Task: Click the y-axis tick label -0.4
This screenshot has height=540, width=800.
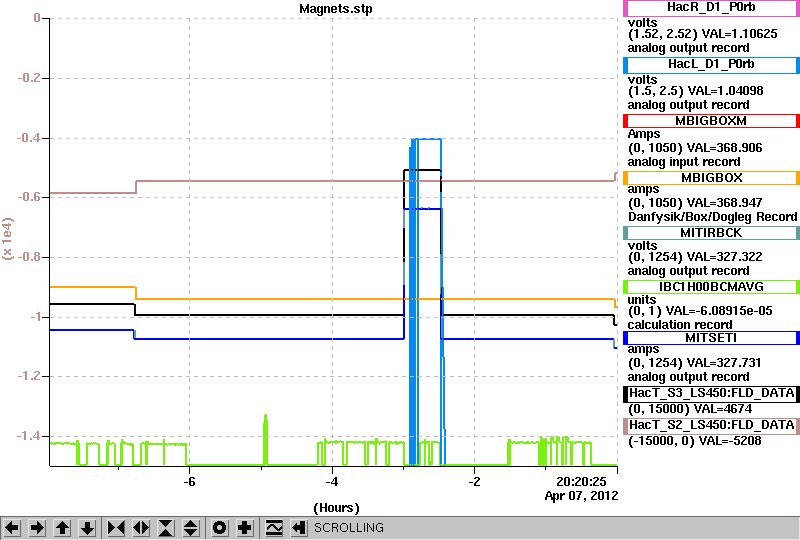Action: [29, 138]
